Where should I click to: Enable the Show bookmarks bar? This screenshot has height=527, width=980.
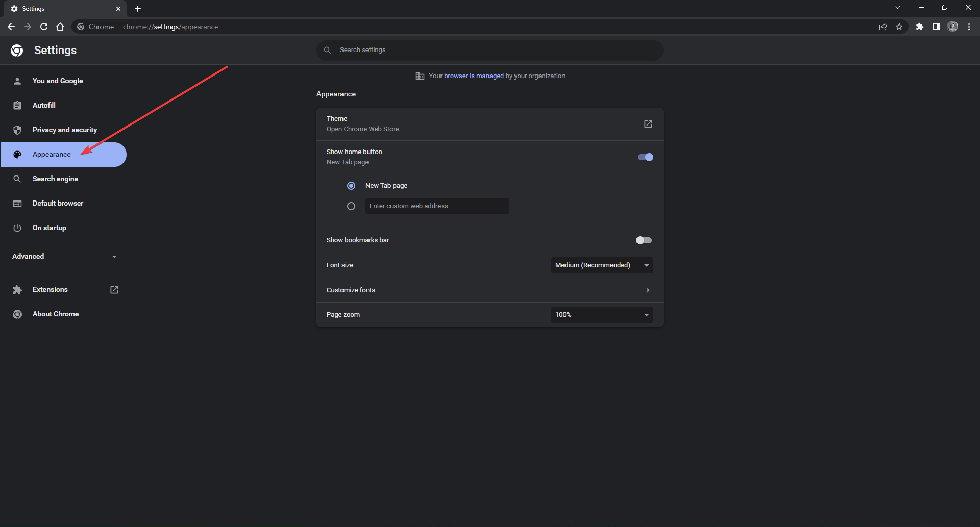coord(644,240)
